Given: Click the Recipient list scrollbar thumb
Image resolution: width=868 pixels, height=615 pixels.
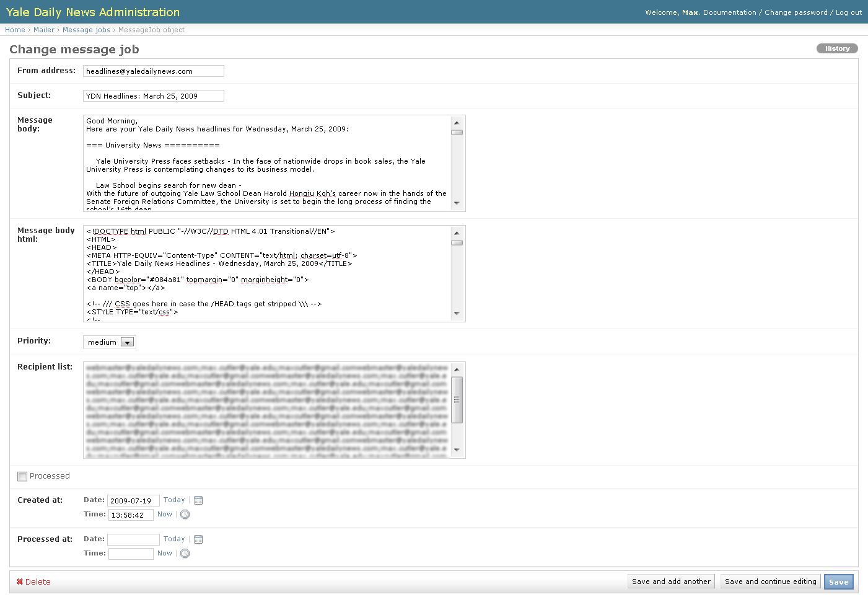Looking at the screenshot, I should coord(457,400).
